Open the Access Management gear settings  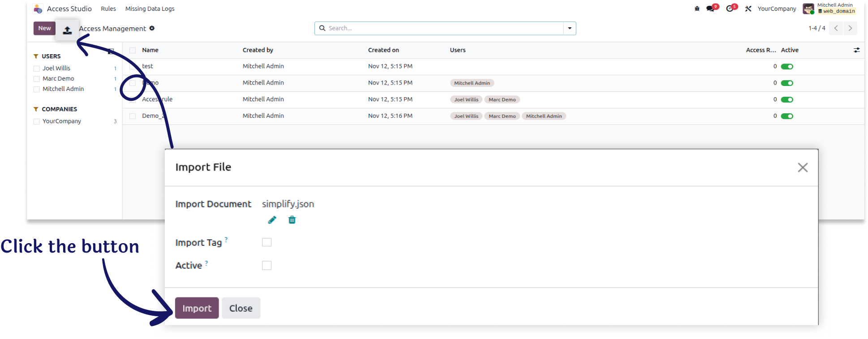click(152, 28)
